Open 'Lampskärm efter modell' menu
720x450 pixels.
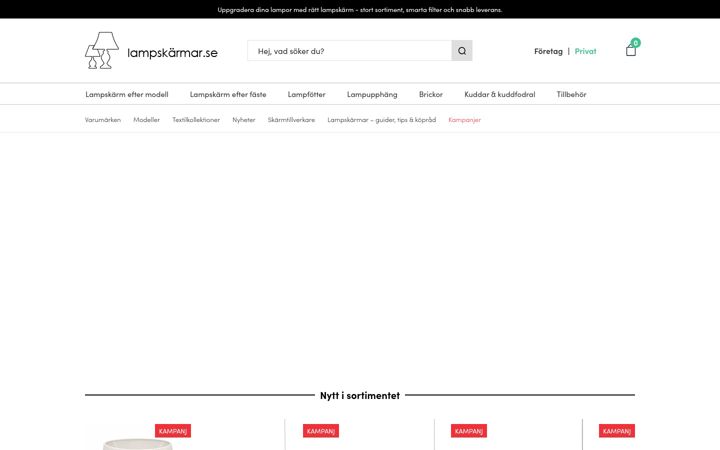[127, 95]
